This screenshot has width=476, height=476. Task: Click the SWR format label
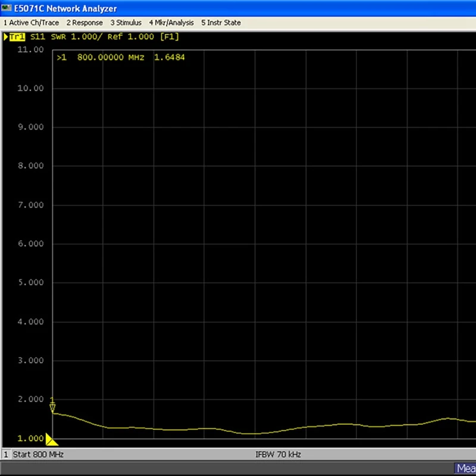(57, 37)
